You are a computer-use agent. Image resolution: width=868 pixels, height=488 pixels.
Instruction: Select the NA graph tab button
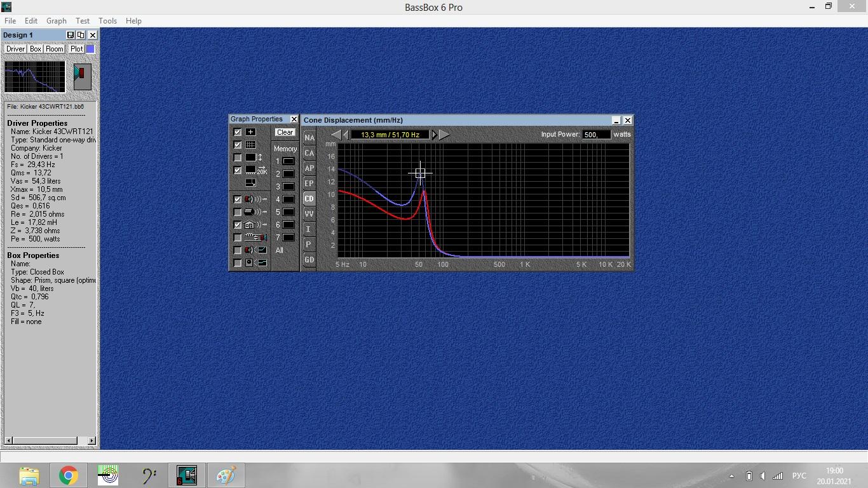click(309, 138)
